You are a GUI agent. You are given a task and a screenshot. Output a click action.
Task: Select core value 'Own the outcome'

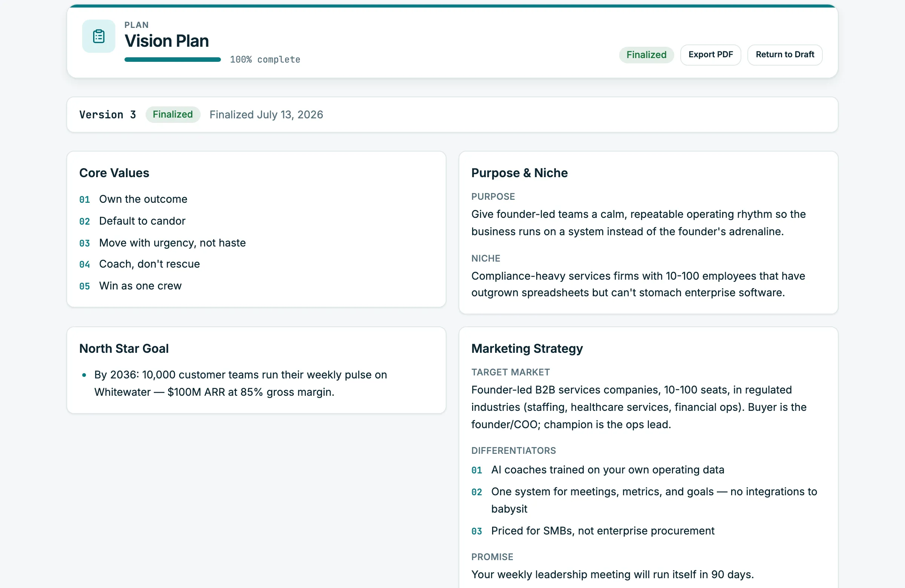coord(143,199)
